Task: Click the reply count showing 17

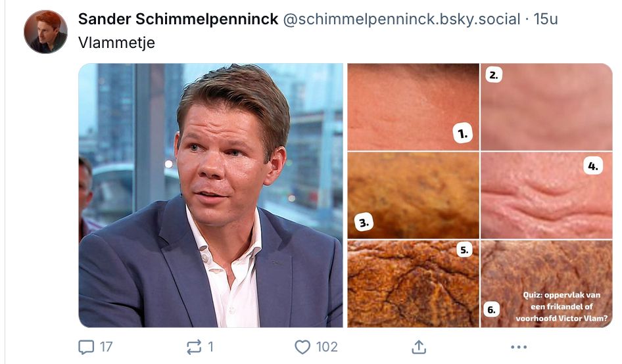Action: [x=106, y=346]
